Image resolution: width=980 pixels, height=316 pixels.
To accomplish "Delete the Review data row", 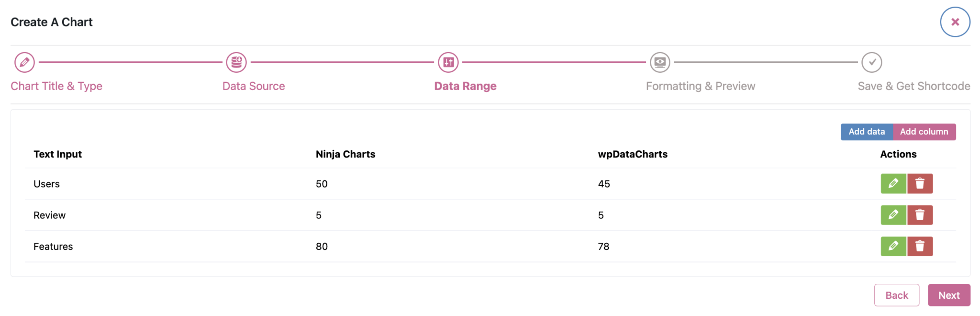I will [920, 215].
